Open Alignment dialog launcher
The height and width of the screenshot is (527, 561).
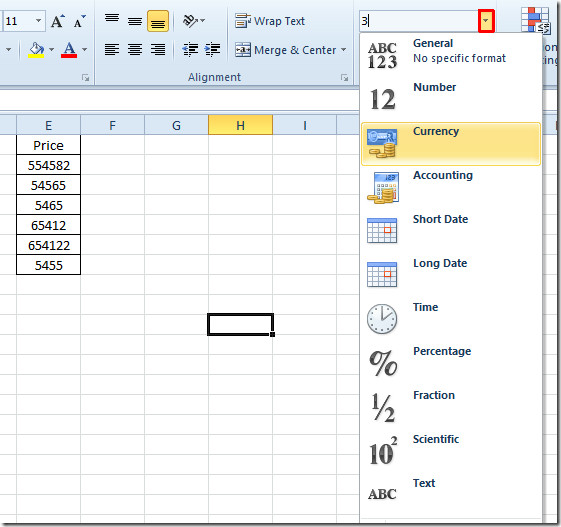(344, 77)
